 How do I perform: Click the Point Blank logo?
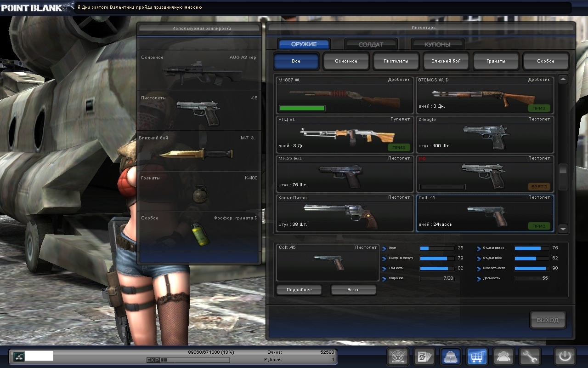(x=37, y=7)
